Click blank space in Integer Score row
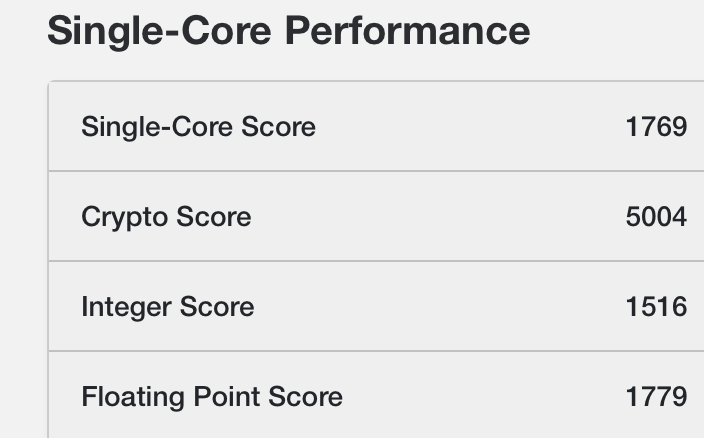This screenshot has height=438, width=704. 440,307
